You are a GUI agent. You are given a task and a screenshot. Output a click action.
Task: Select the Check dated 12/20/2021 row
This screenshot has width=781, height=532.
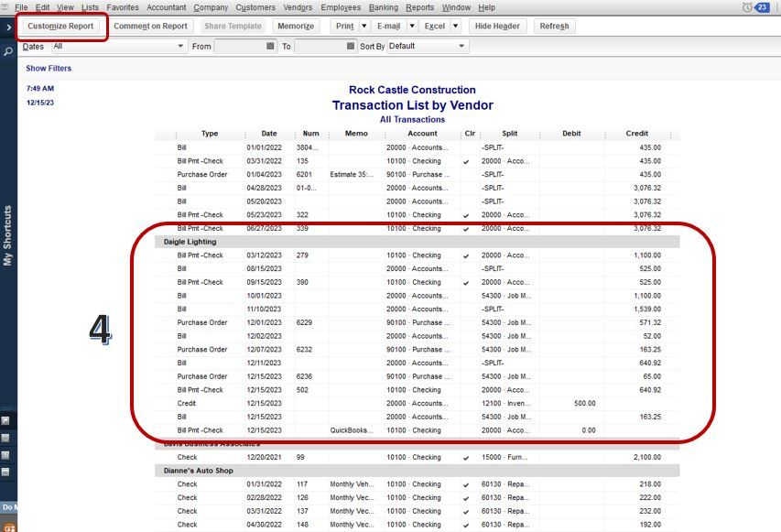[x=417, y=457]
